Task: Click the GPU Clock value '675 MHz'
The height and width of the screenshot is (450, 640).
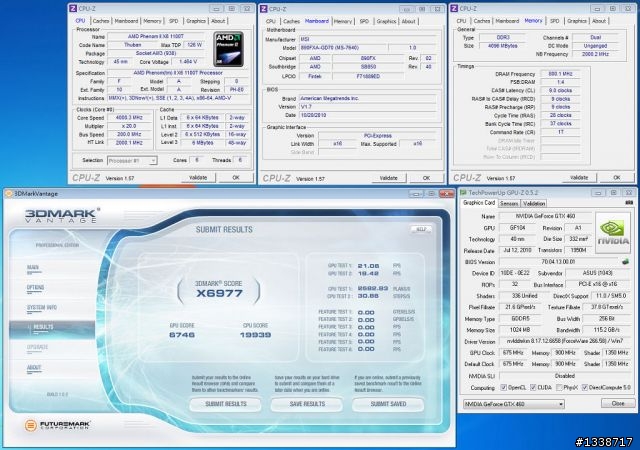Action: coord(513,353)
